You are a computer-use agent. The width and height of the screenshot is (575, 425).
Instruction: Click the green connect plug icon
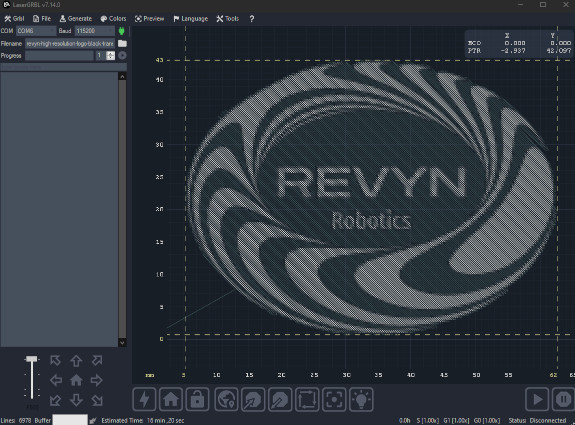point(121,31)
